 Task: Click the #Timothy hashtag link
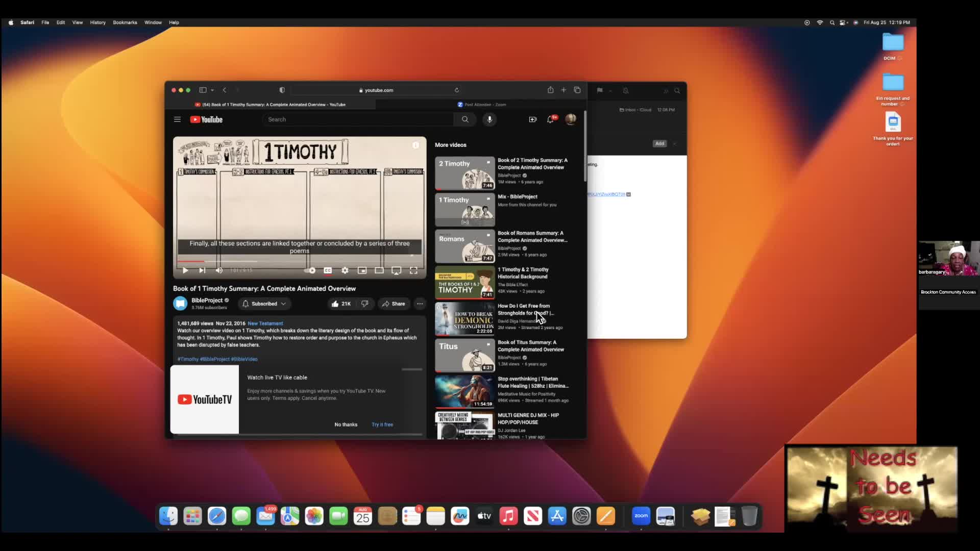tap(188, 359)
